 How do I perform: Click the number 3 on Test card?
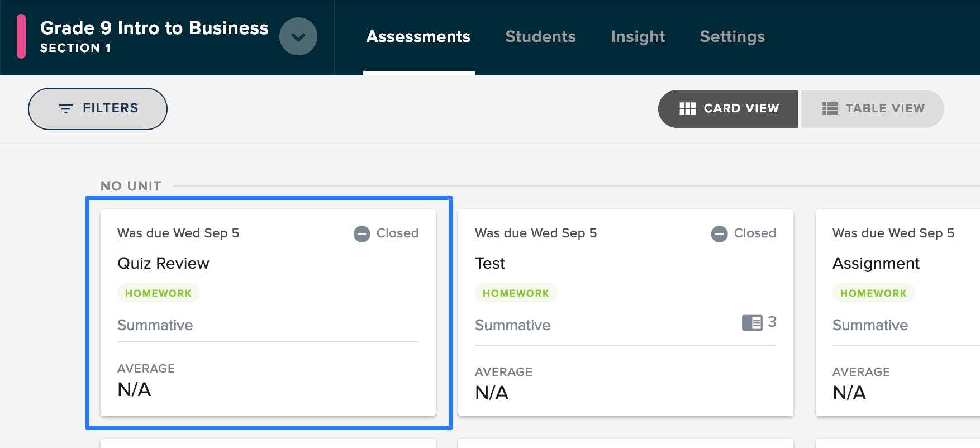772,322
